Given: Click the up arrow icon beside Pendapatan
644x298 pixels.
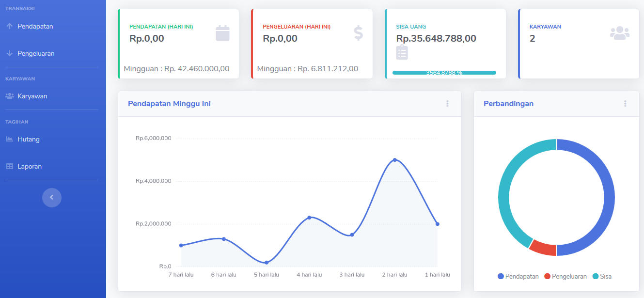Looking at the screenshot, I should 9,26.
